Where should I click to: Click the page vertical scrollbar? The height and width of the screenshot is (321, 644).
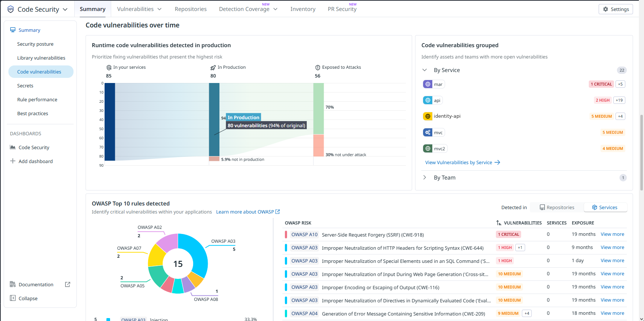[641, 152]
